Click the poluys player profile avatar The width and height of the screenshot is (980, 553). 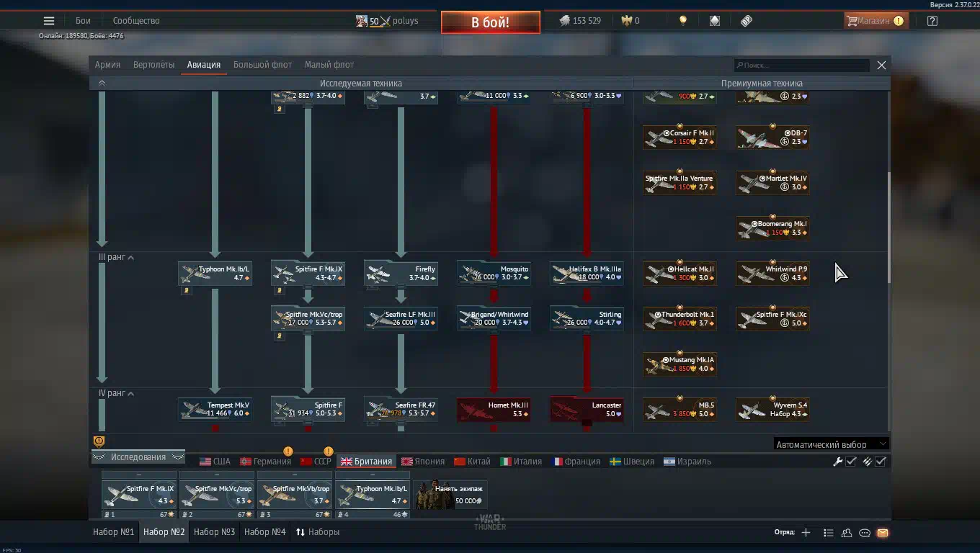362,21
